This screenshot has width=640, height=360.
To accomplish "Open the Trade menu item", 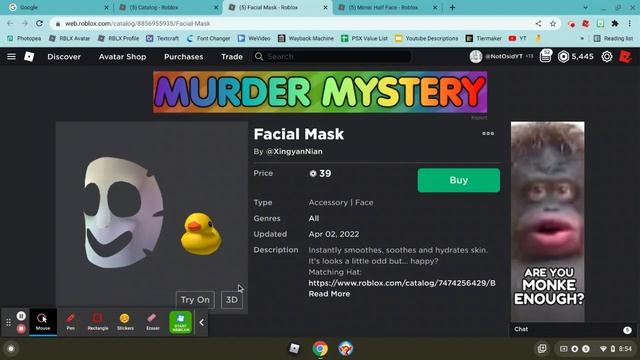I will [232, 57].
